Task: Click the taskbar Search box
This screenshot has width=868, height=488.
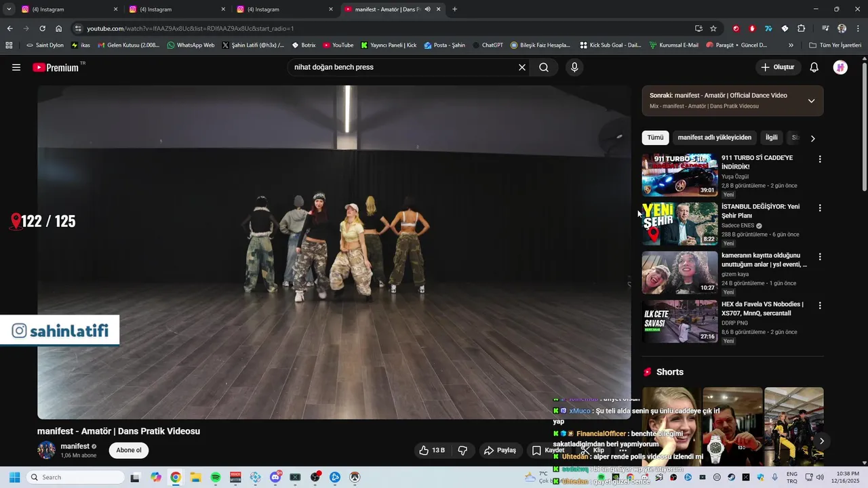Action: point(74,477)
